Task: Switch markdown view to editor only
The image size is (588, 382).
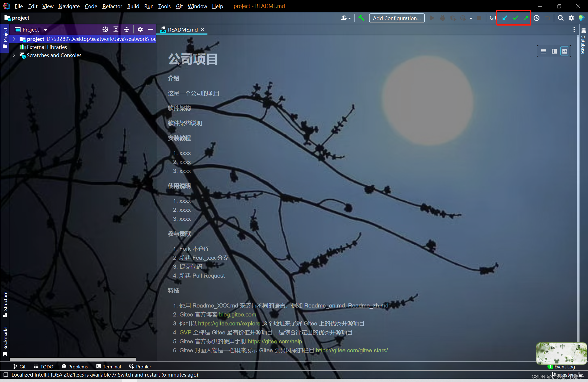Action: point(543,51)
